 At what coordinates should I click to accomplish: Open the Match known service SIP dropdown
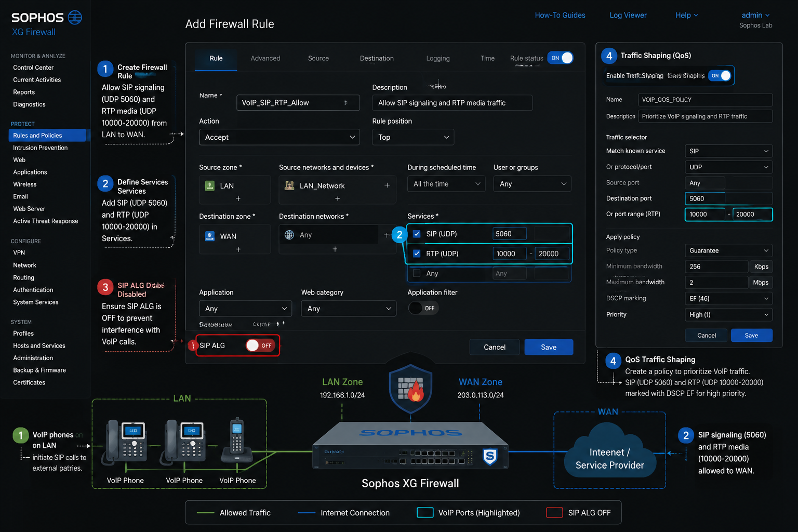[x=728, y=151]
